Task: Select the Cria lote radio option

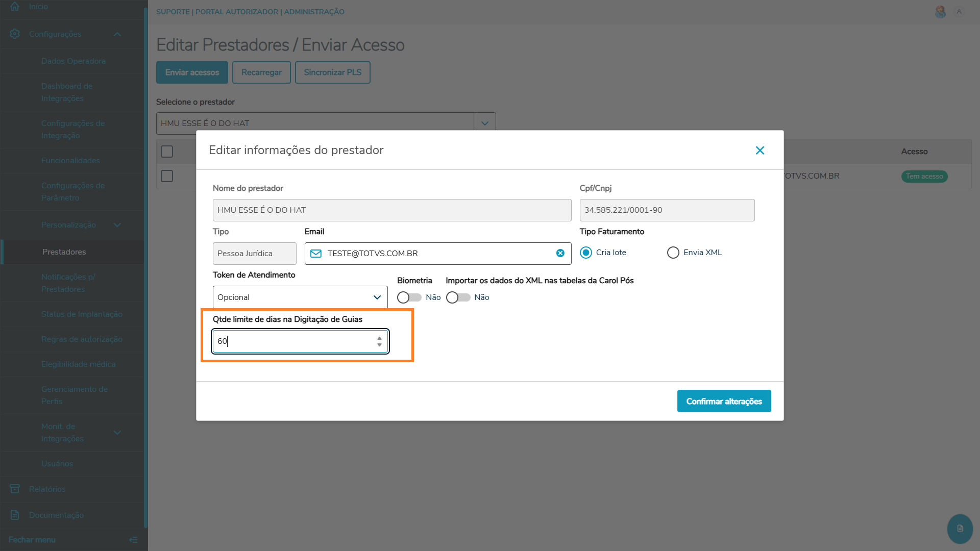Action: click(586, 253)
